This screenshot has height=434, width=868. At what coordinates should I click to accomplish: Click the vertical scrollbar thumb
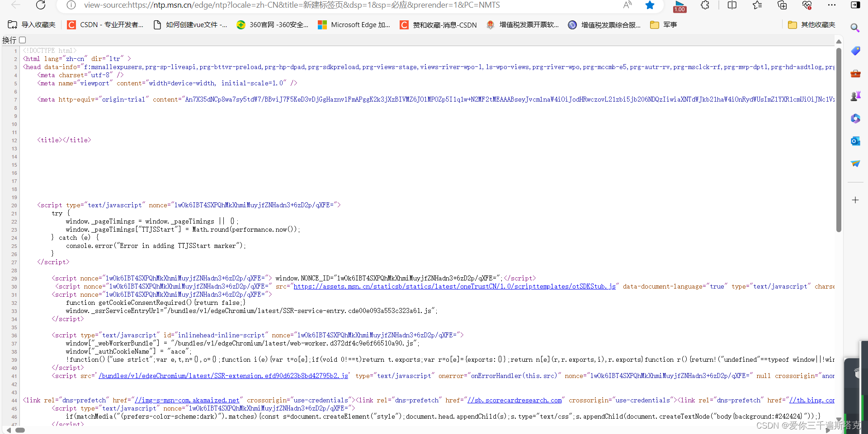point(839,140)
